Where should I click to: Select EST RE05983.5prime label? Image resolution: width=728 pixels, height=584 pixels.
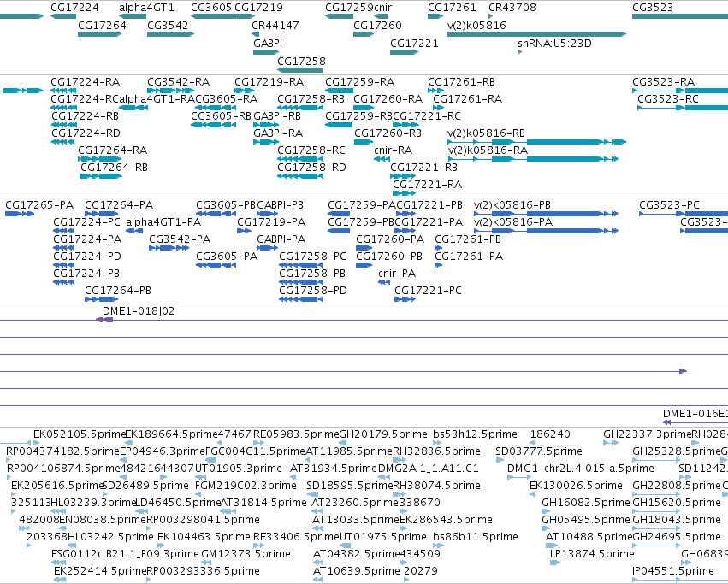296,434
